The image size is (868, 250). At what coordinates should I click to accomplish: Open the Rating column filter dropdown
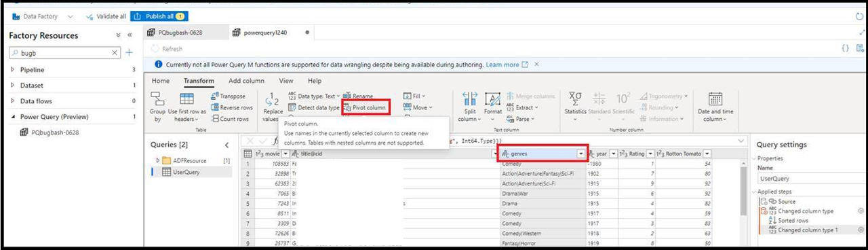[650, 154]
